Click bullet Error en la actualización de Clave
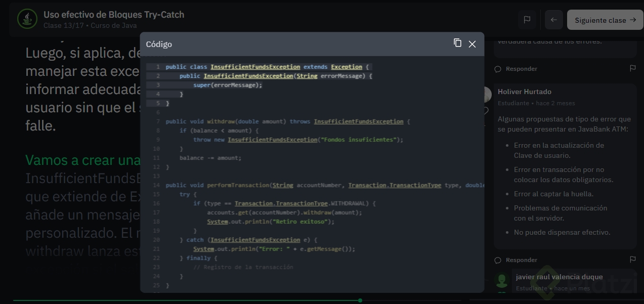644x304 pixels. pyautogui.click(x=559, y=150)
